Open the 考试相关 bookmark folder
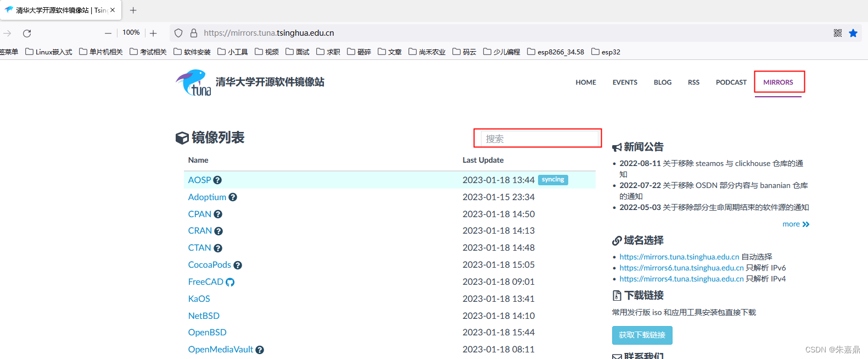Screen dimensions: 868x359 pos(148,52)
